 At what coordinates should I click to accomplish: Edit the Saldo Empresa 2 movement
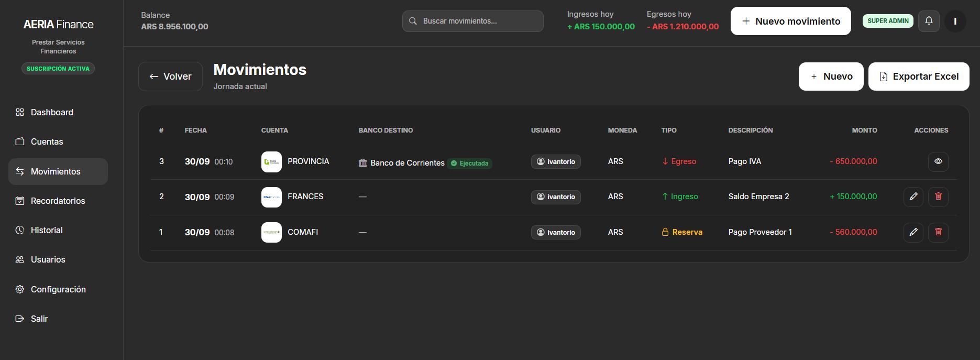(913, 197)
